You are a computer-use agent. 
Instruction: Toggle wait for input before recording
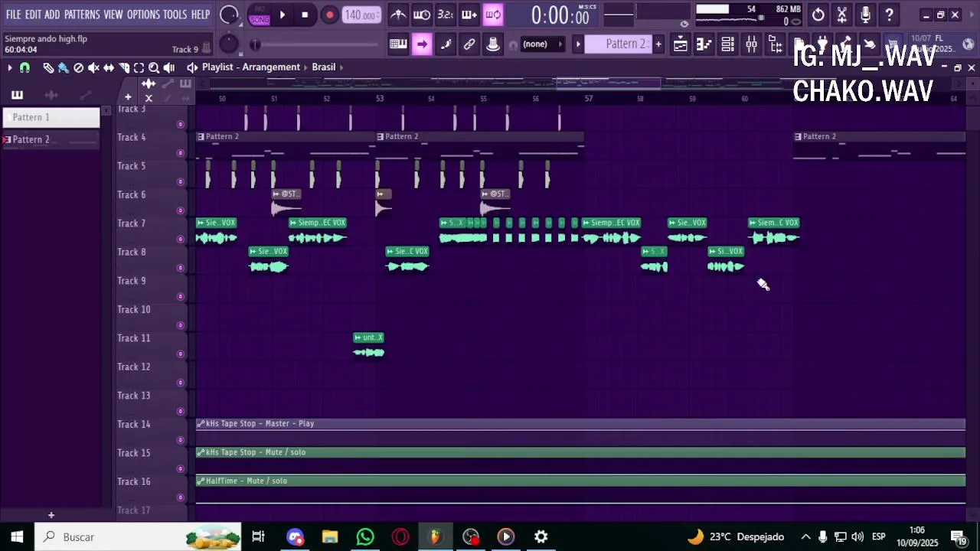pyautogui.click(x=422, y=15)
